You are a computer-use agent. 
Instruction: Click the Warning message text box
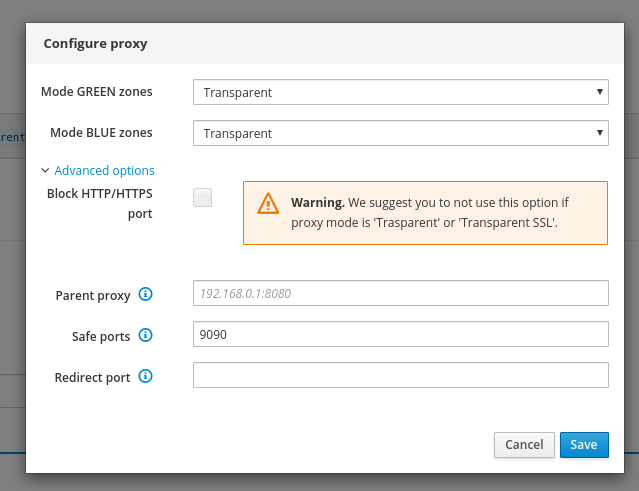pos(425,213)
